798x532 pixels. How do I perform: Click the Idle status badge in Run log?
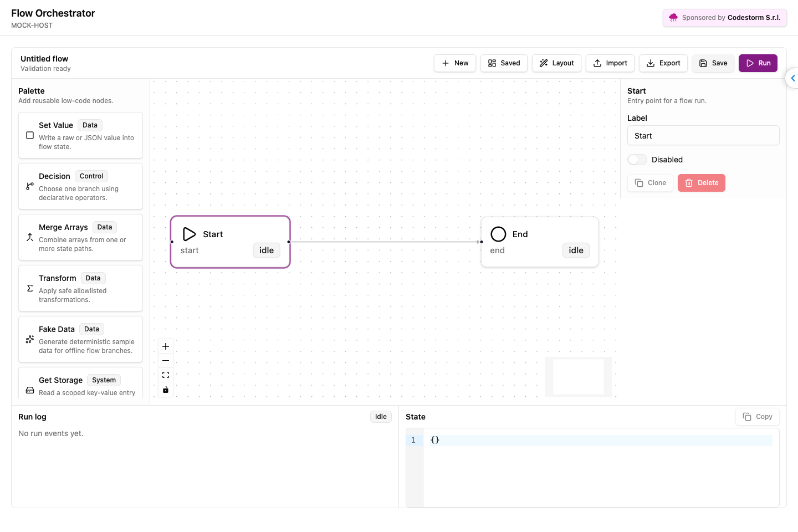coord(381,417)
